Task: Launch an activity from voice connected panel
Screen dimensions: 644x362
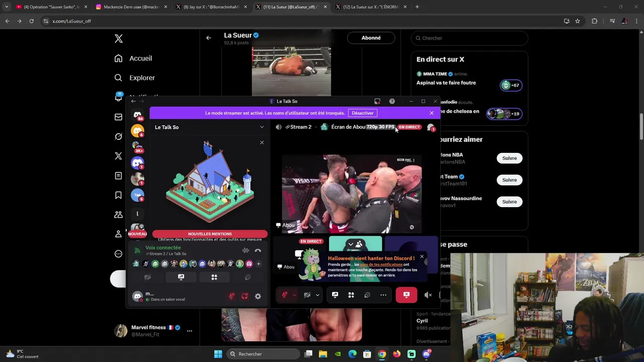Action: [214, 277]
